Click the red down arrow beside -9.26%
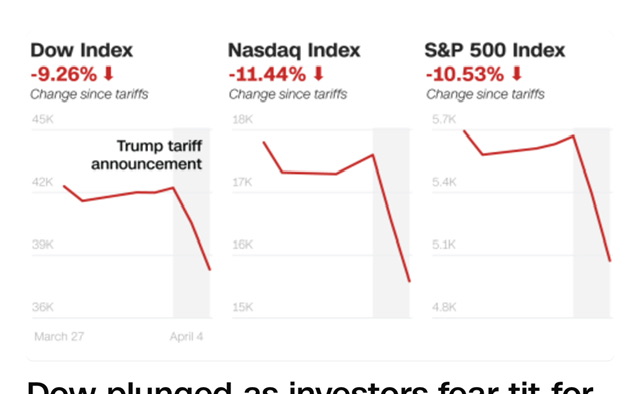This screenshot has height=394, width=640. pos(109,74)
